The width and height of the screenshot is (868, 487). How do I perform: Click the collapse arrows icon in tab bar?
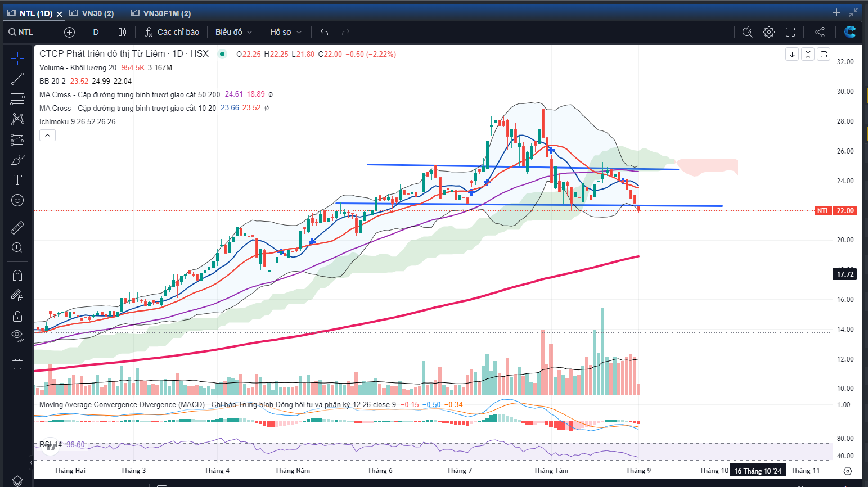(x=853, y=12)
